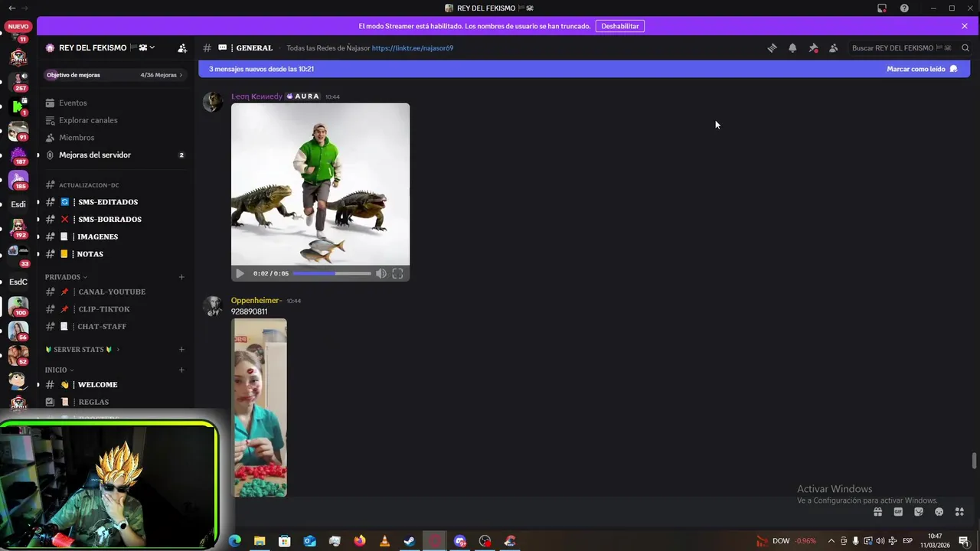
Task: Toggle the member list icon
Action: point(833,47)
